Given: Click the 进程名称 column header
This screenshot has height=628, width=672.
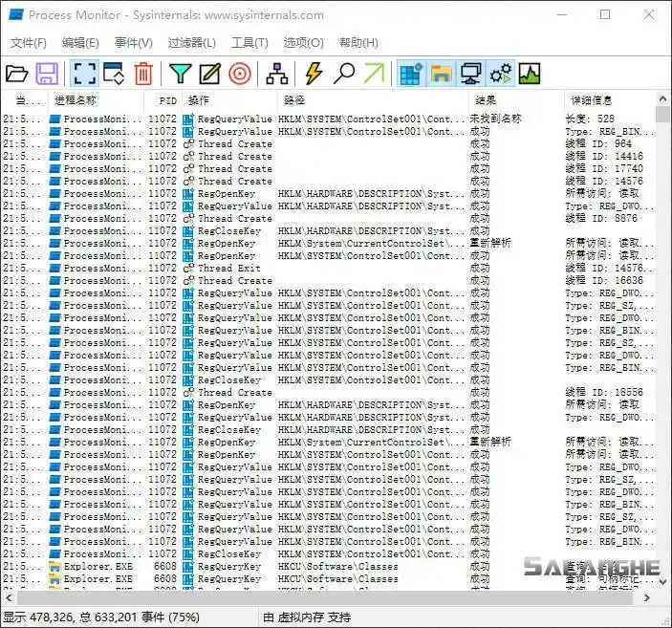Looking at the screenshot, I should click(x=96, y=100).
